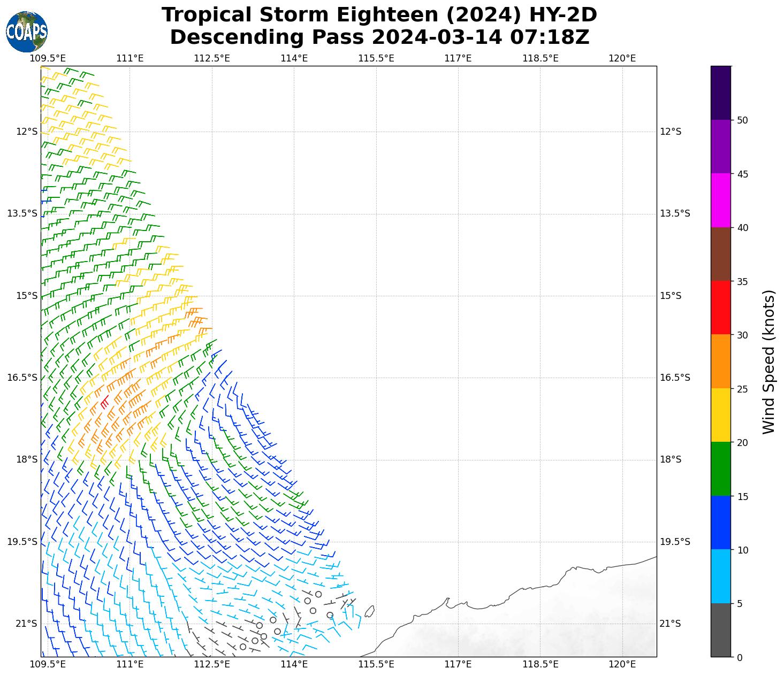Click the violet 45-50 knot color band
This screenshot has width=784, height=676.
pyautogui.click(x=720, y=147)
